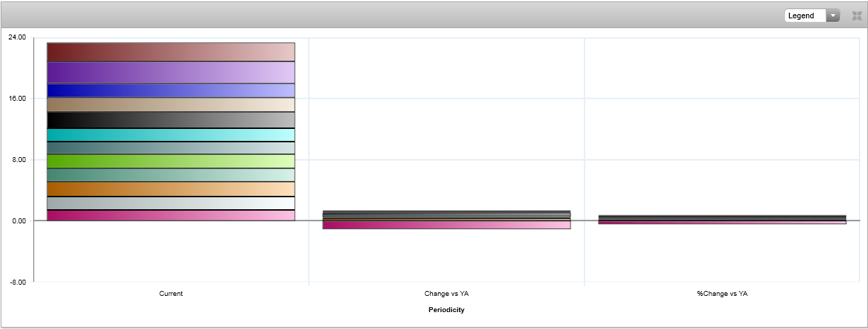Open the Legend dropdown arrow
The image size is (868, 329).
pyautogui.click(x=833, y=15)
